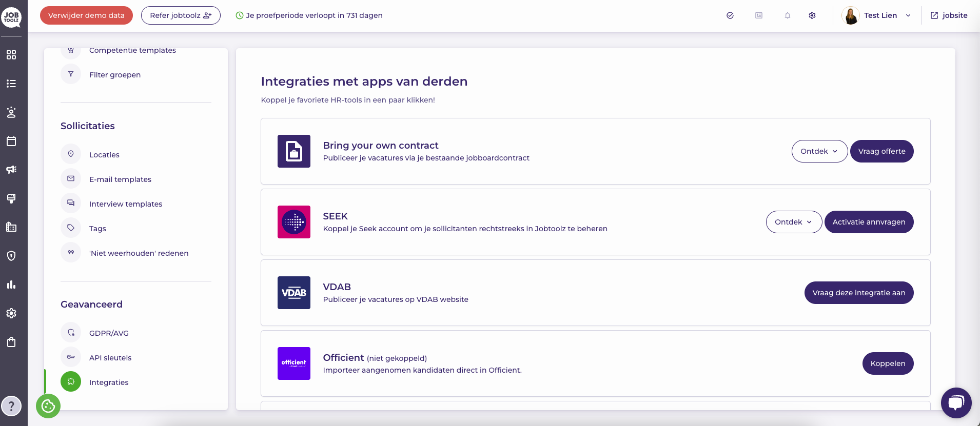Click Koppelen for Officient

pyautogui.click(x=888, y=363)
